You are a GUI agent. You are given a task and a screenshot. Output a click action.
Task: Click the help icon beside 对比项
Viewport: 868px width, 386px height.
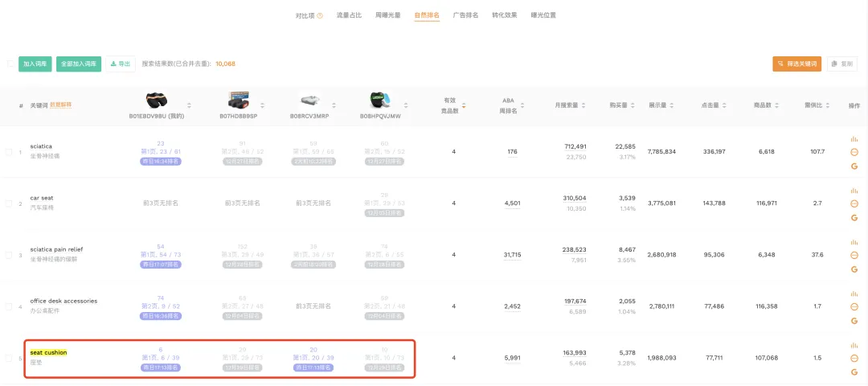point(320,15)
